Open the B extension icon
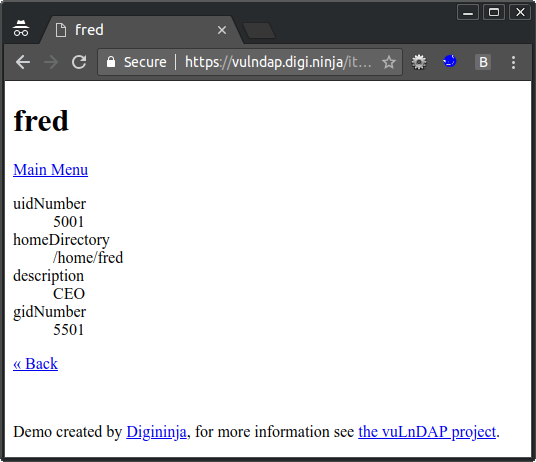 (483, 62)
